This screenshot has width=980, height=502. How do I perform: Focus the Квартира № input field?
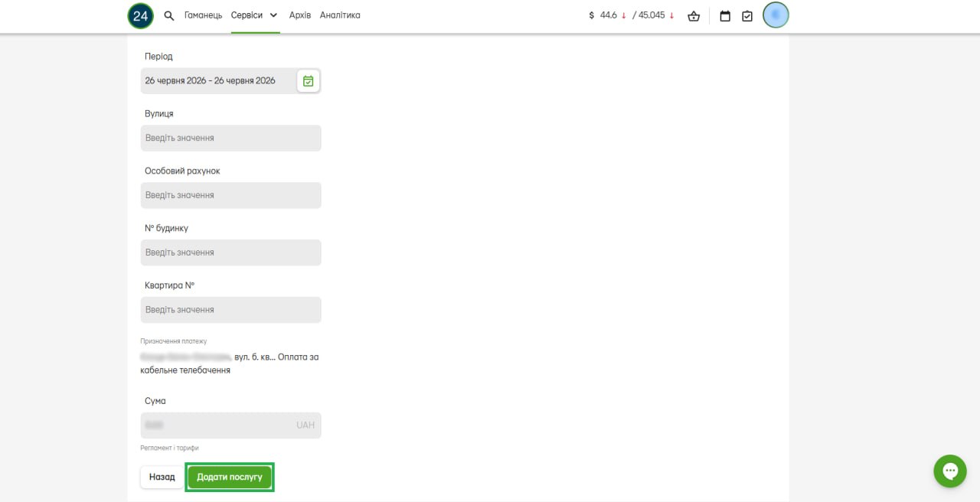(x=231, y=310)
